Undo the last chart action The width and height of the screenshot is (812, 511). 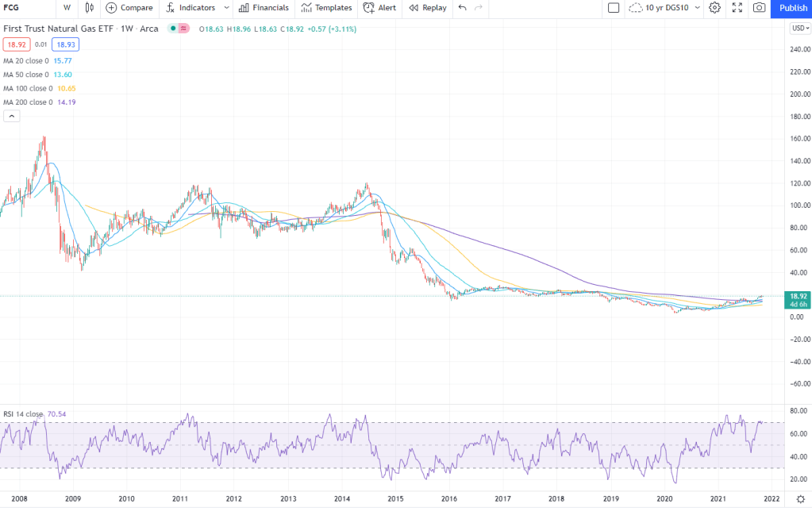click(x=463, y=8)
